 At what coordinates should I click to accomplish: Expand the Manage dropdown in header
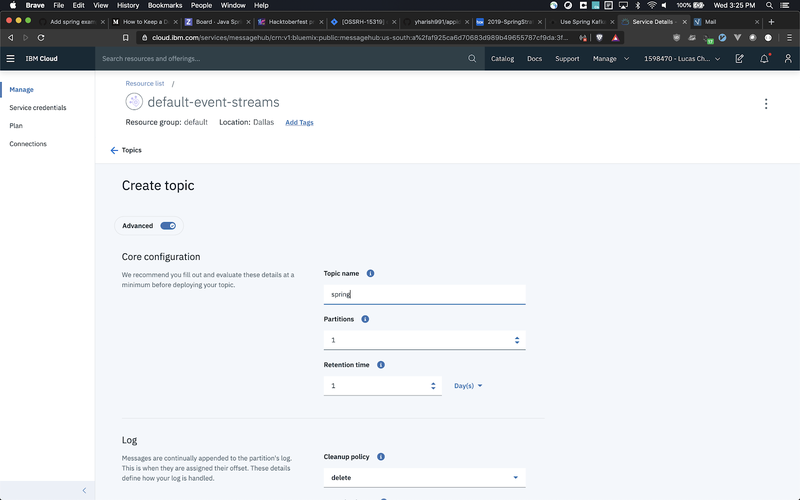tap(611, 59)
